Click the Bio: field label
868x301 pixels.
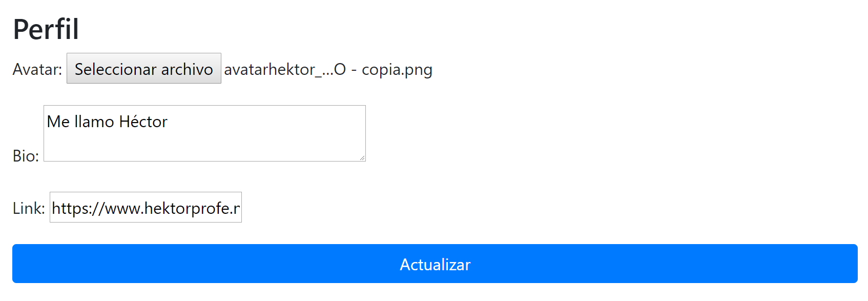(26, 156)
